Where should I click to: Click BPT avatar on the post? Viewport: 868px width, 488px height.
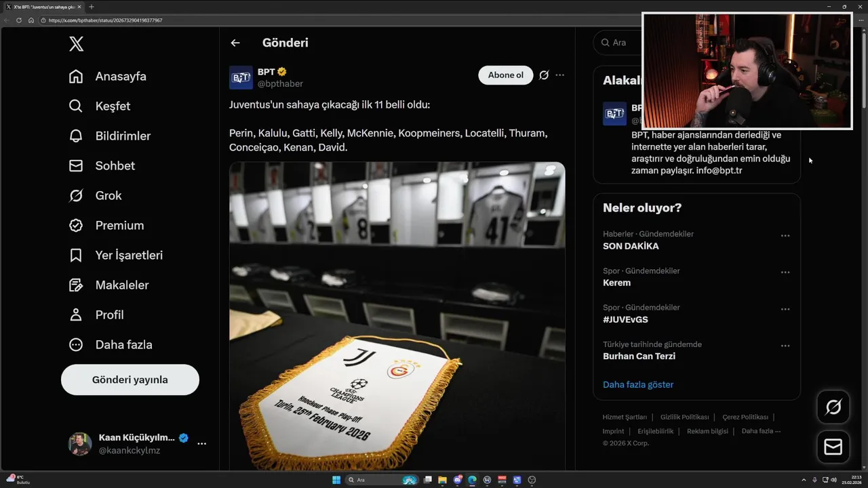coord(241,78)
